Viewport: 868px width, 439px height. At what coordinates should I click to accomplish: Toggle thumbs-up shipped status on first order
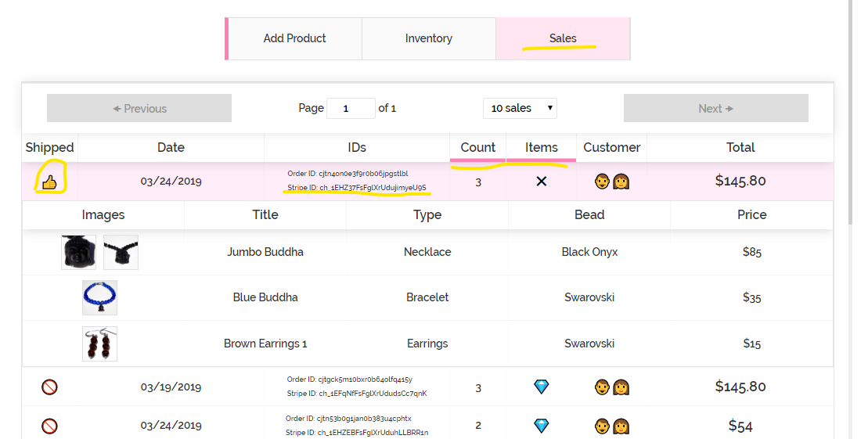coord(49,182)
